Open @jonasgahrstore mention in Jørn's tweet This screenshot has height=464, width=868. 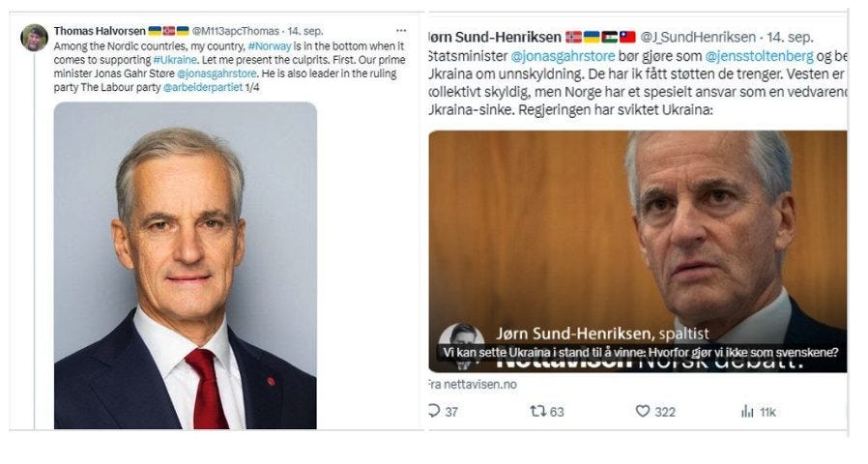click(x=563, y=56)
